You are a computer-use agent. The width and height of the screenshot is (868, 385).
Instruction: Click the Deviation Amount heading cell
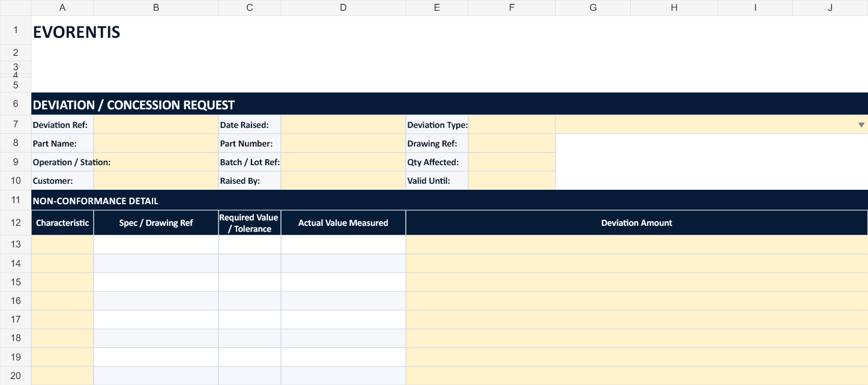[x=637, y=223]
